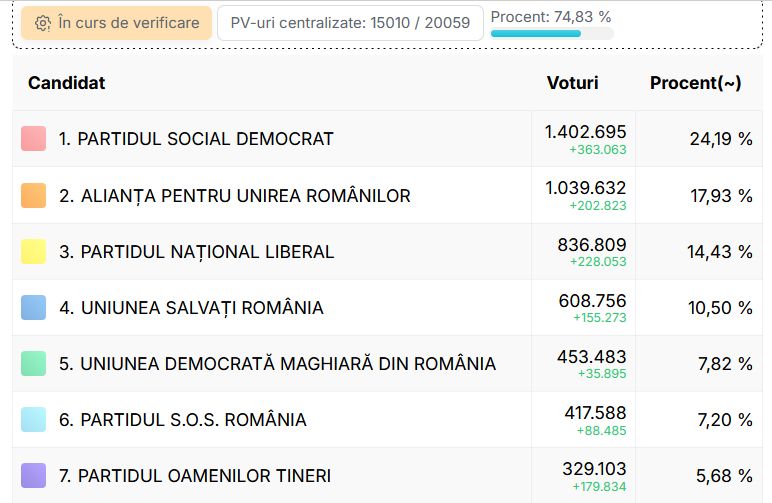Open the Partidul Oamenilor Tineri row
This screenshot has width=772, height=503.
(x=387, y=475)
